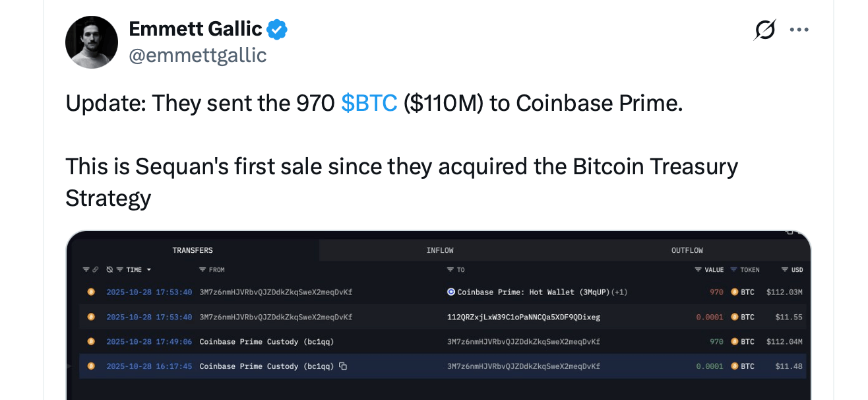
Task: Toggle the crossed-circle icon left of the TIME header
Action: click(109, 269)
